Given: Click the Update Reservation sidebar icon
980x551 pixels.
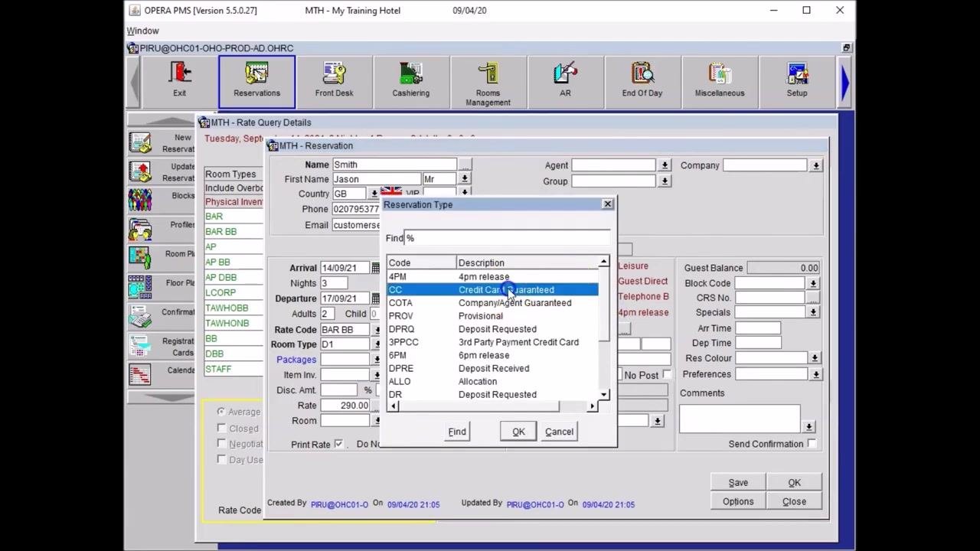Looking at the screenshot, I should (x=140, y=172).
